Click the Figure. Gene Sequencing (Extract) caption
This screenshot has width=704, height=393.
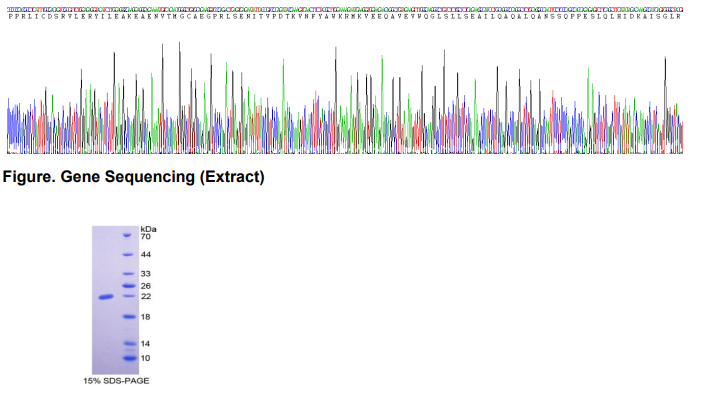point(133,177)
